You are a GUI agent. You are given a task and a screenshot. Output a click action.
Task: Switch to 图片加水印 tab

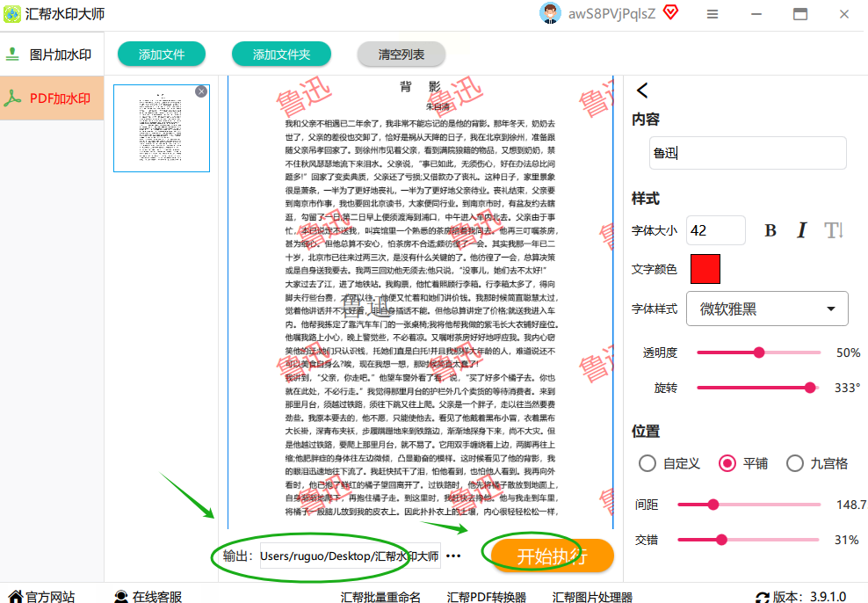[x=52, y=54]
